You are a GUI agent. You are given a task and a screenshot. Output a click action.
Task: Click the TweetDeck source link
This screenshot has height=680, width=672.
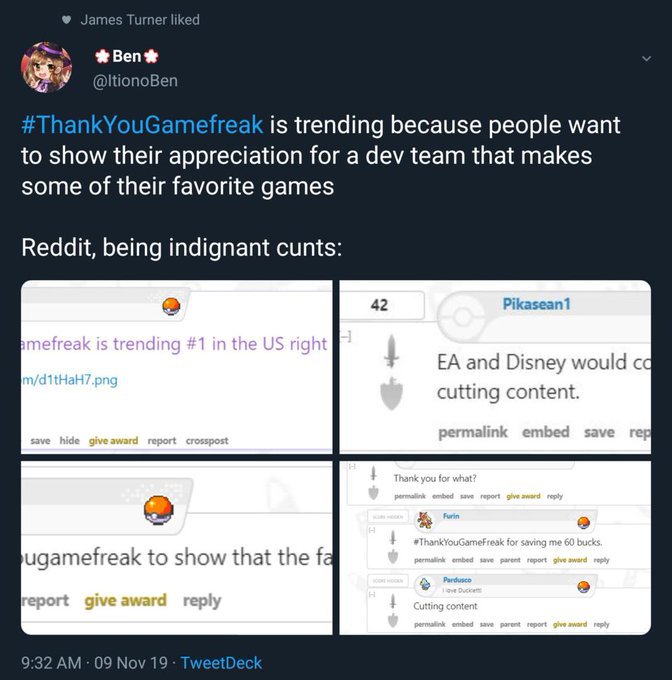[x=221, y=662]
